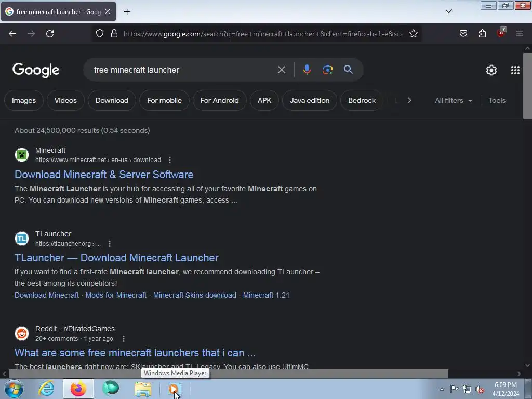Reload the current page

50,34
